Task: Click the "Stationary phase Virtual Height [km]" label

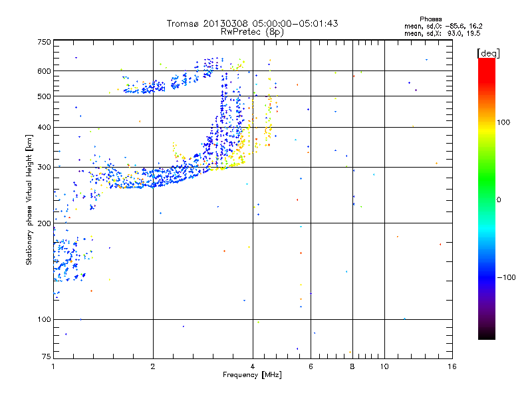Action: tap(29, 199)
